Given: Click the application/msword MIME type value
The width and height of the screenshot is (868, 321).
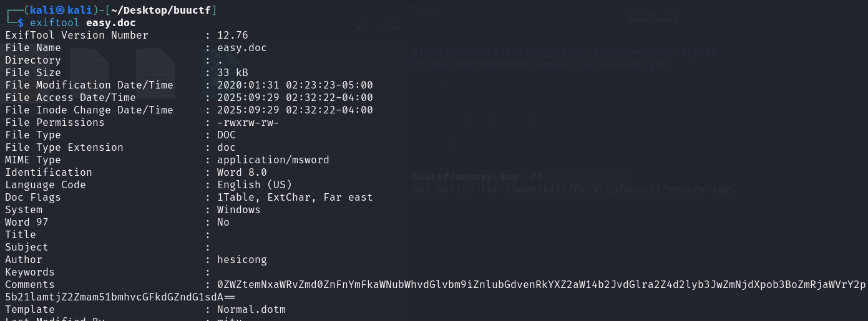Looking at the screenshot, I should [x=273, y=160].
